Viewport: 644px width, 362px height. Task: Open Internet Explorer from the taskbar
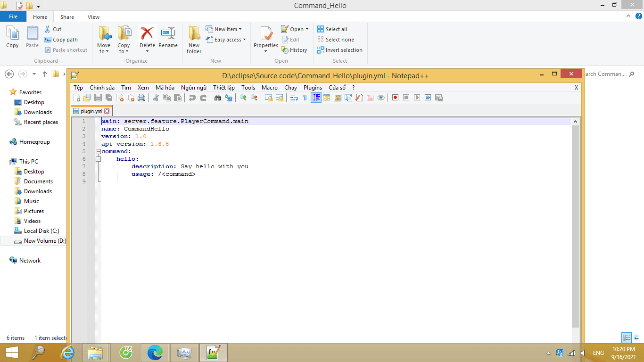point(68,352)
